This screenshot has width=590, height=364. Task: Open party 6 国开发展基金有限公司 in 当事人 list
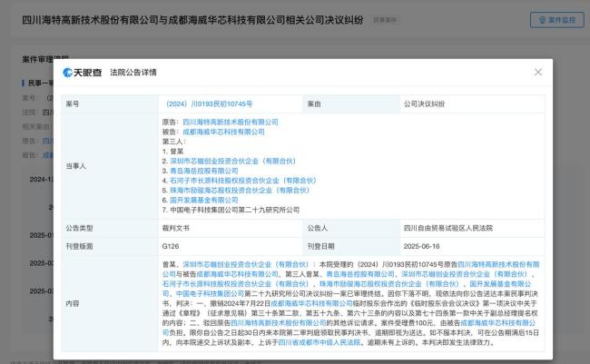click(x=204, y=201)
